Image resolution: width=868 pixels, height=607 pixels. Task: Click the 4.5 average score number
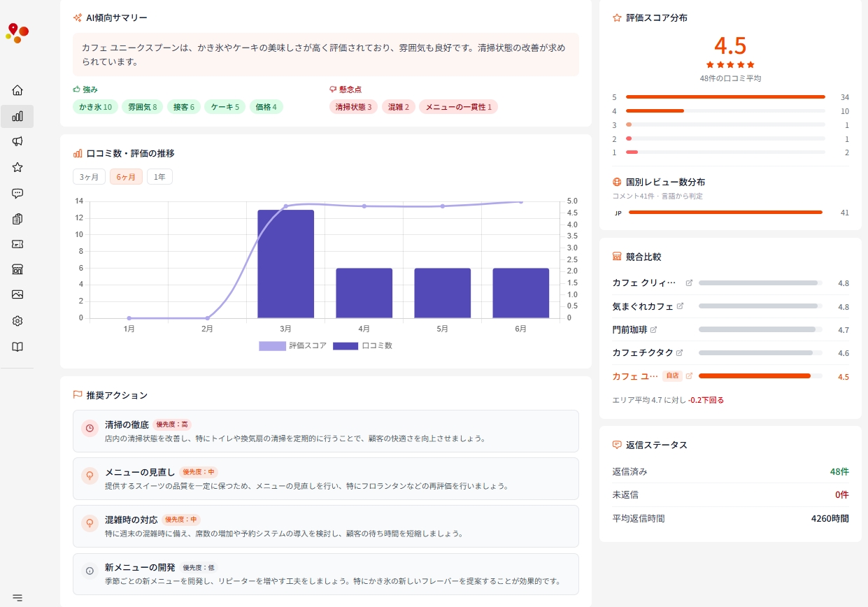[730, 45]
